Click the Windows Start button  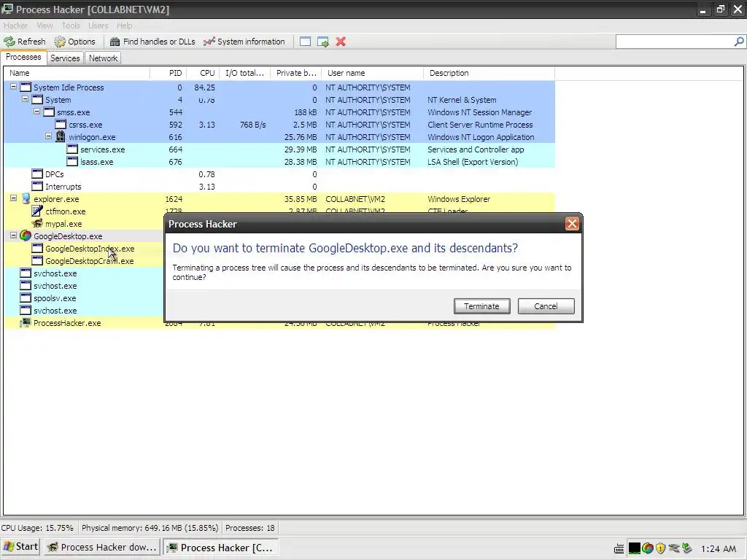tap(20, 547)
